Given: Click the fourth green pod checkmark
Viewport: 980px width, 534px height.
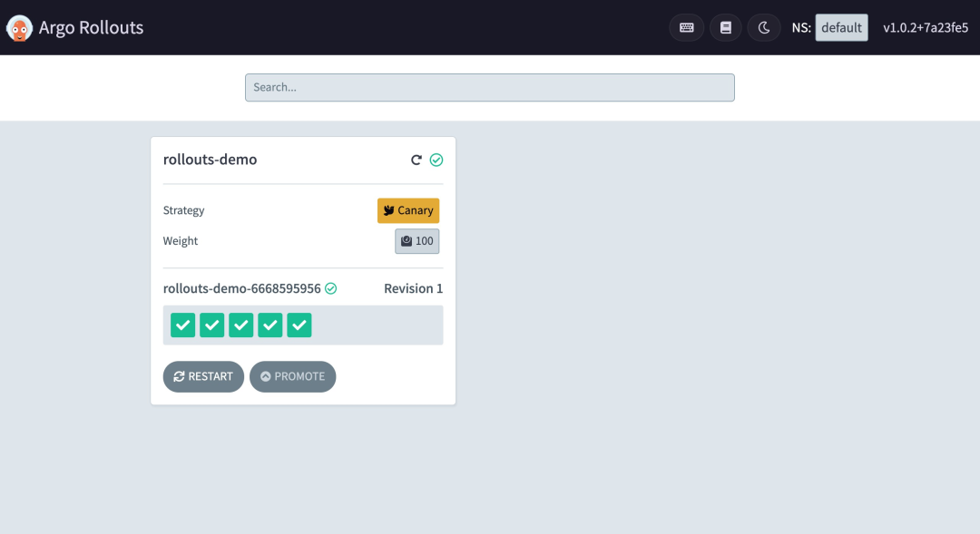Looking at the screenshot, I should [270, 325].
